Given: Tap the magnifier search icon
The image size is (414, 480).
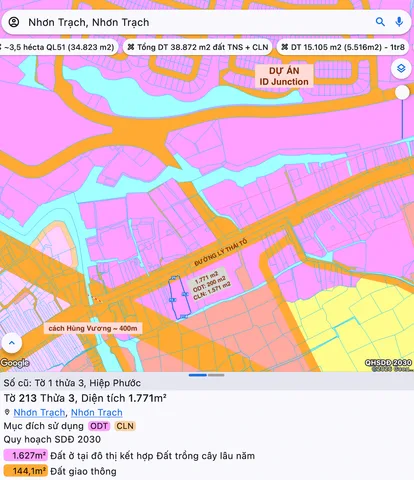Looking at the screenshot, I should [380, 22].
